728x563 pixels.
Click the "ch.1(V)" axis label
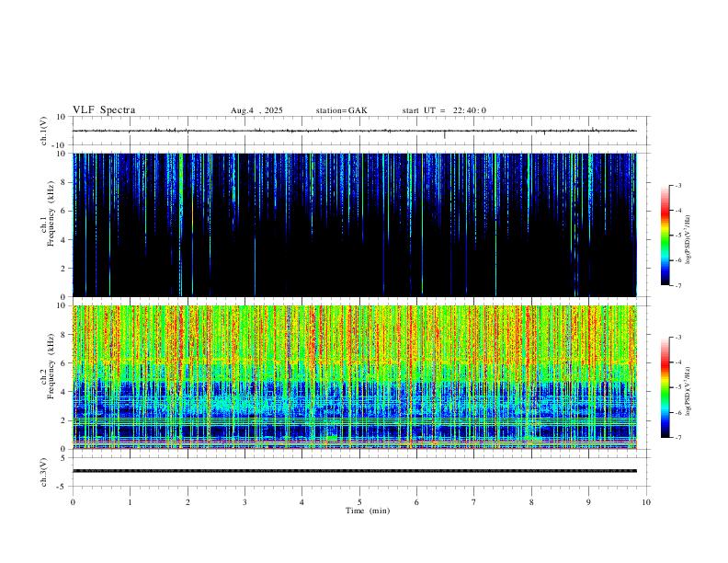(x=44, y=131)
